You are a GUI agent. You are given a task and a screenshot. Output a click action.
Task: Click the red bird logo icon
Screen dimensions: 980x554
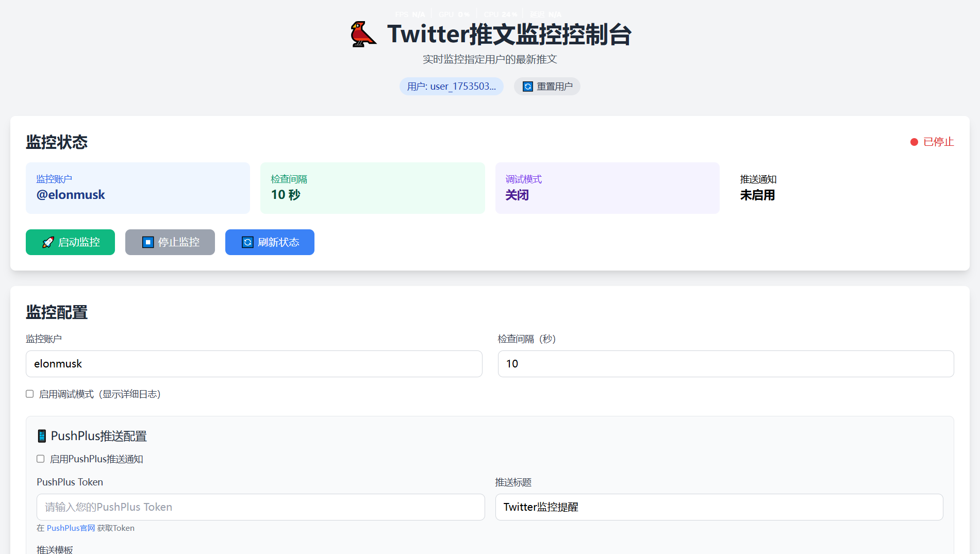[363, 35]
